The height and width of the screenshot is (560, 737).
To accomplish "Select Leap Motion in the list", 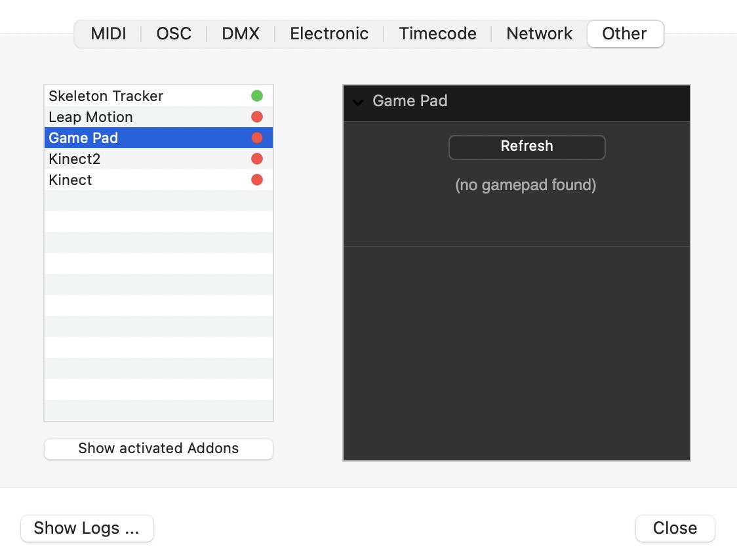I will point(91,117).
